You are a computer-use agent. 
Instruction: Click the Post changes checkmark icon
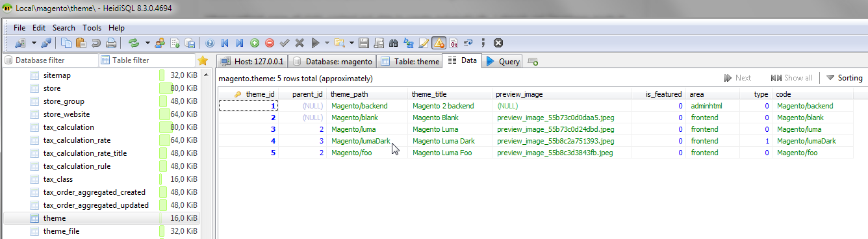pyautogui.click(x=285, y=43)
